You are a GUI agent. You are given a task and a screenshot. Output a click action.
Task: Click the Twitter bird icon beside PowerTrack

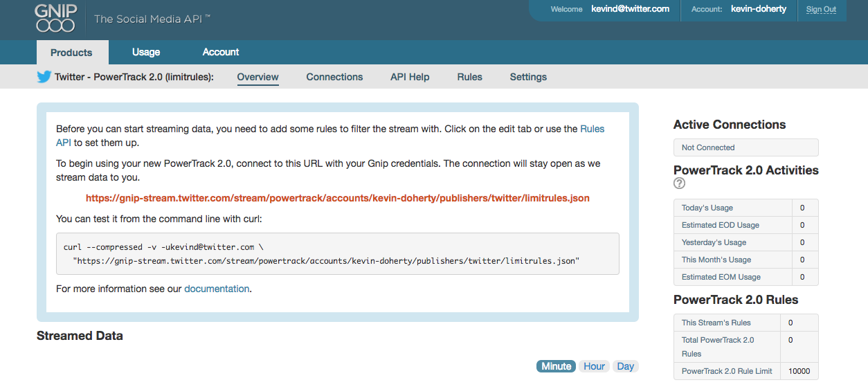44,77
